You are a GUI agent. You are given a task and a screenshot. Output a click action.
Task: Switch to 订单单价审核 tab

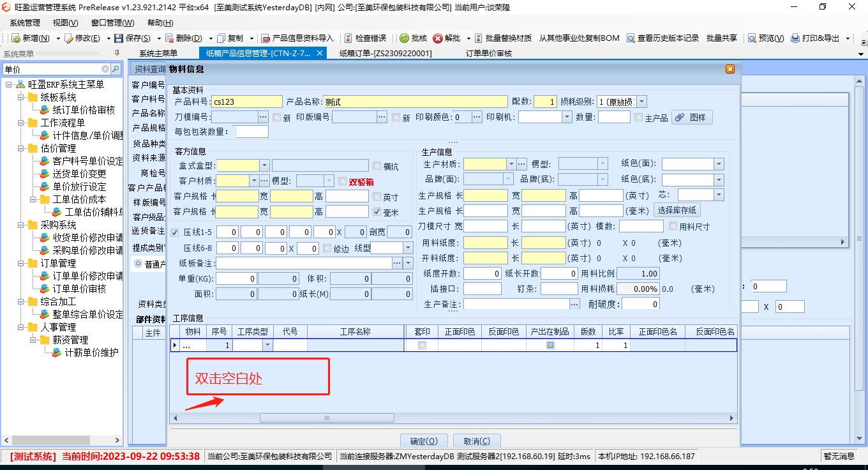[x=489, y=54]
